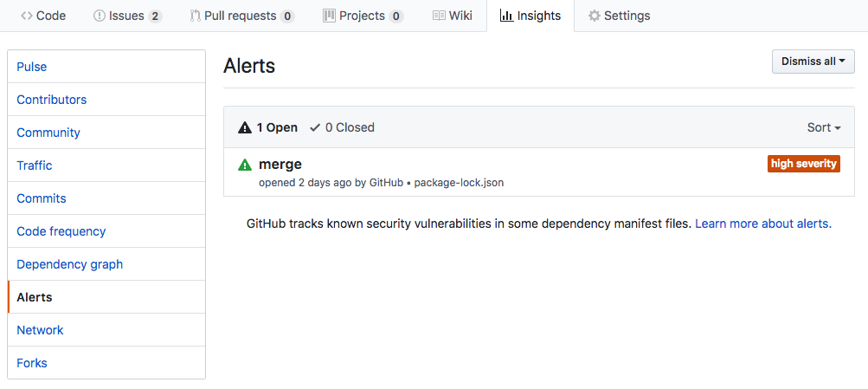Expand the Dismiss all dropdown
The image size is (868, 389).
813,62
